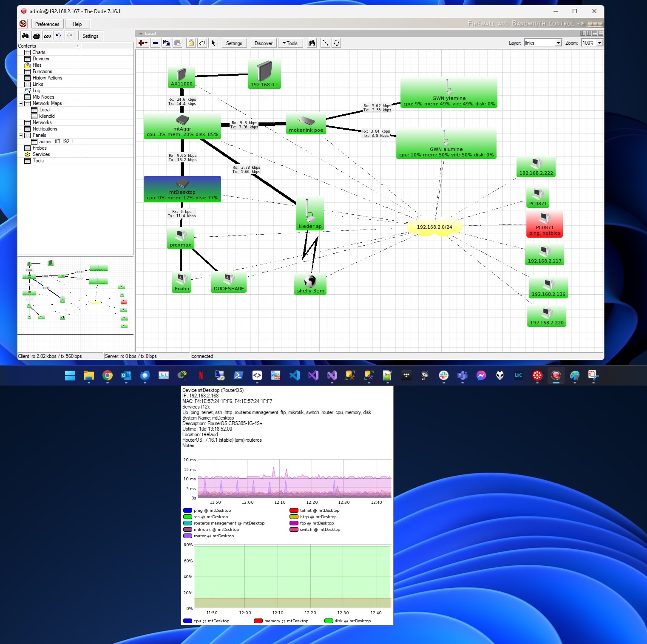
Task: Select the mtDesktop device node on the map
Action: 182,189
